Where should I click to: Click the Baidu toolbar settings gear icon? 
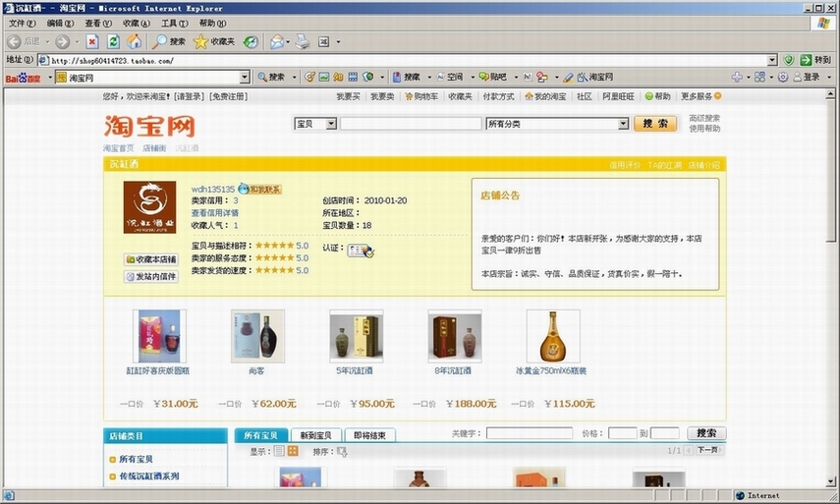pos(783,78)
